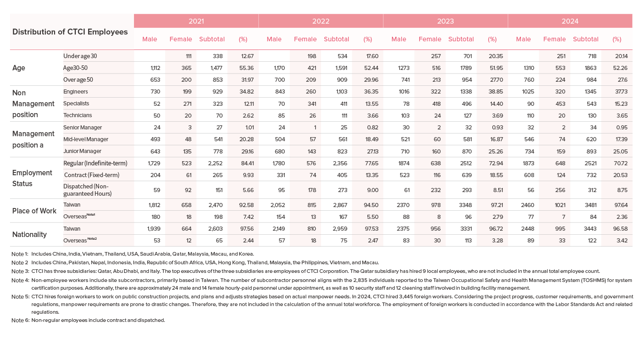644x341 pixels.
Task: Click the Overseas Note2 row label
Action: click(x=80, y=240)
